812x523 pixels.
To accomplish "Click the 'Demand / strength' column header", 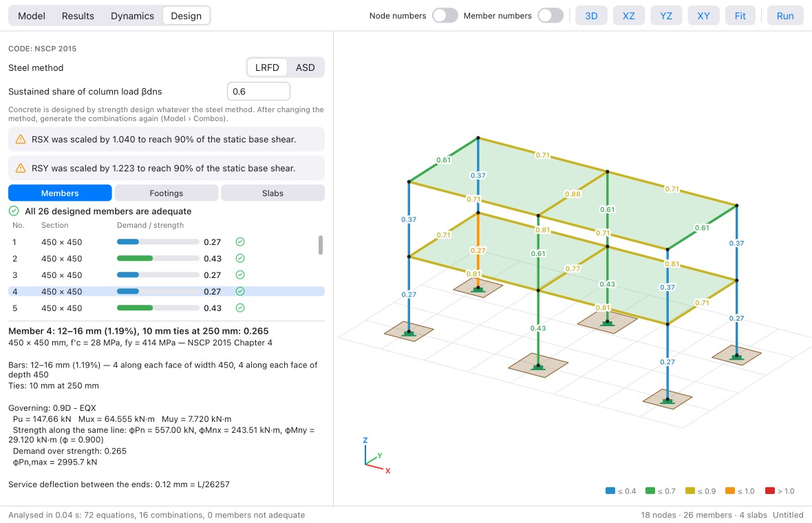I will tap(150, 225).
